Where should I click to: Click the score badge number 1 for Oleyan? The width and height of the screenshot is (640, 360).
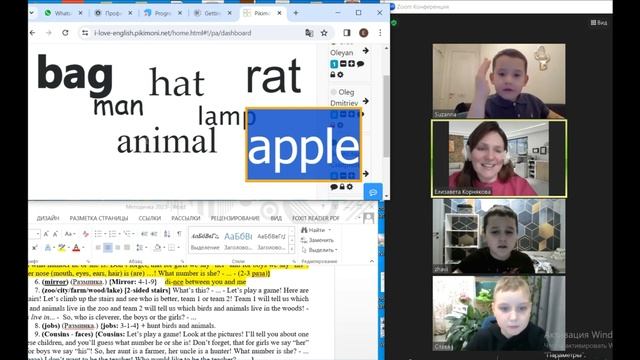coord(334,64)
